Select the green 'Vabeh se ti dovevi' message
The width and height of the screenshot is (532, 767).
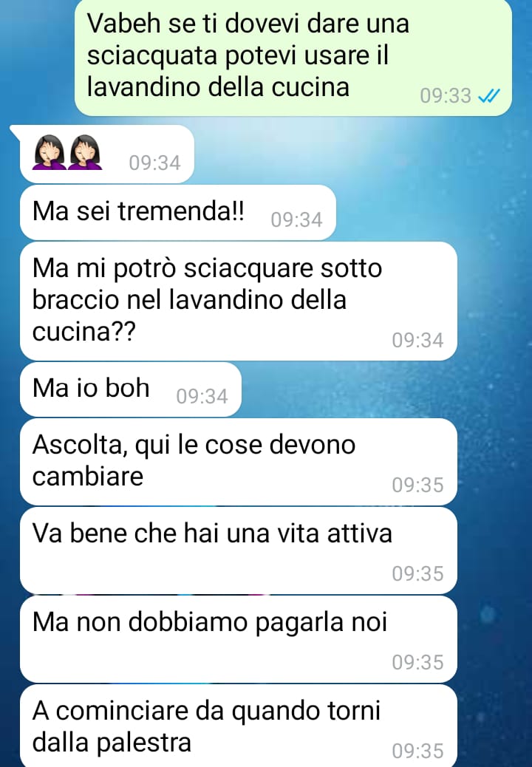tap(293, 58)
